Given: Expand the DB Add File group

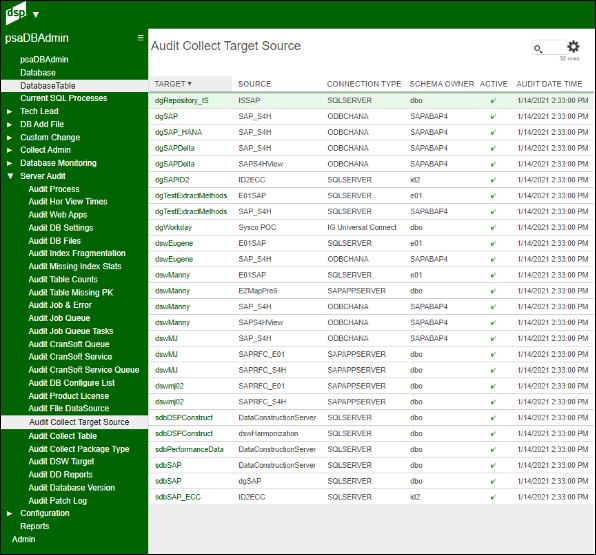Looking at the screenshot, I should click(10, 124).
